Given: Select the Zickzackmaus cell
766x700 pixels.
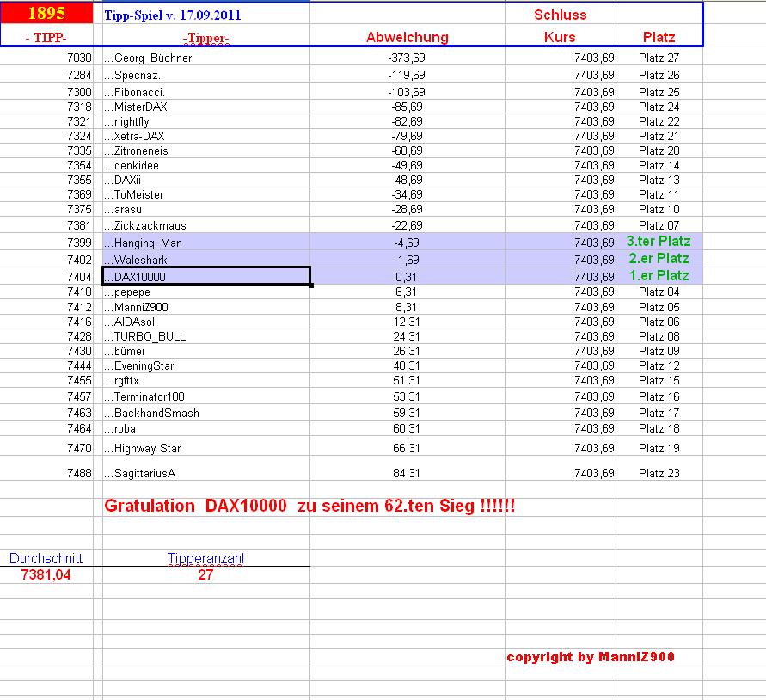Looking at the screenshot, I should (x=206, y=225).
